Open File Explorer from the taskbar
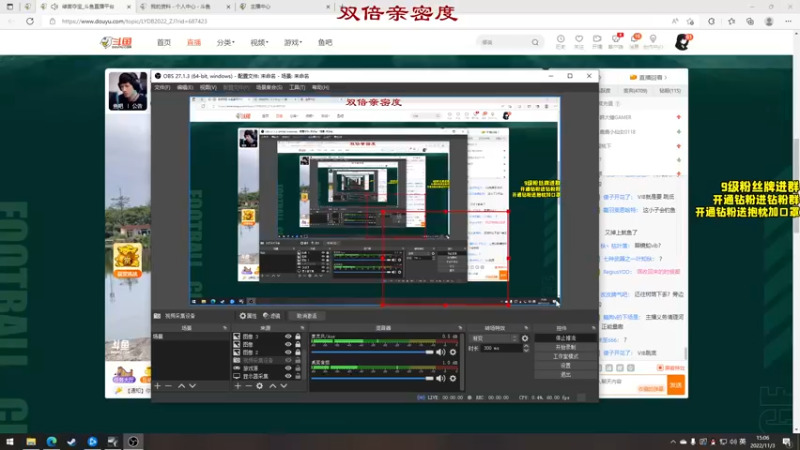The image size is (800, 450). click(x=31, y=441)
